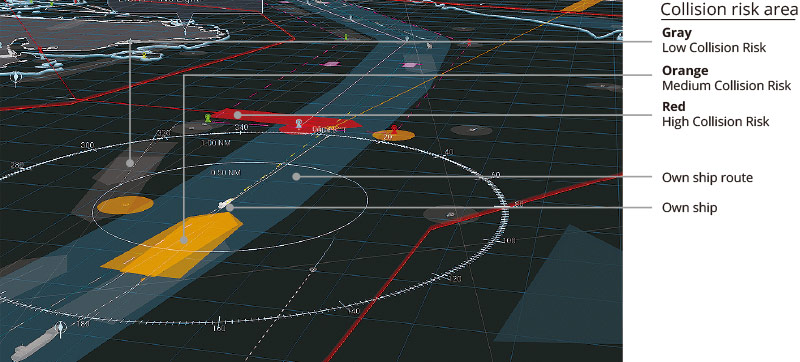This screenshot has width=800, height=362.
Task: Click the Orange Medium Collision Risk legend entry
Action: tap(727, 78)
